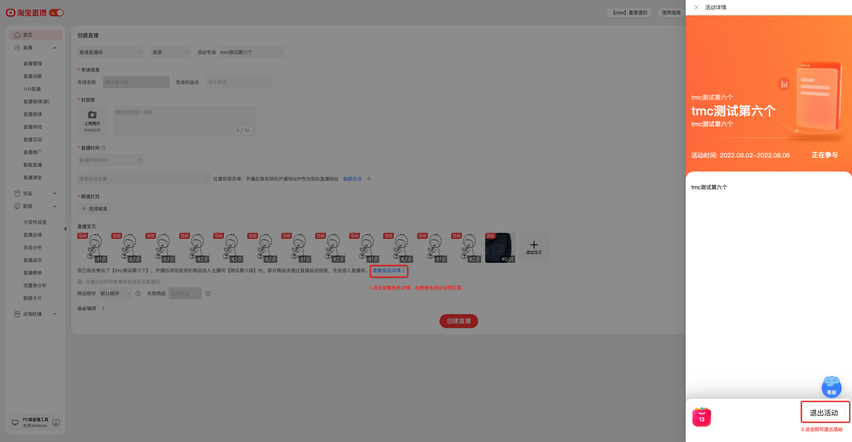Click the dark product thumbnail in 直播宝贝
852x442 pixels.
point(498,246)
